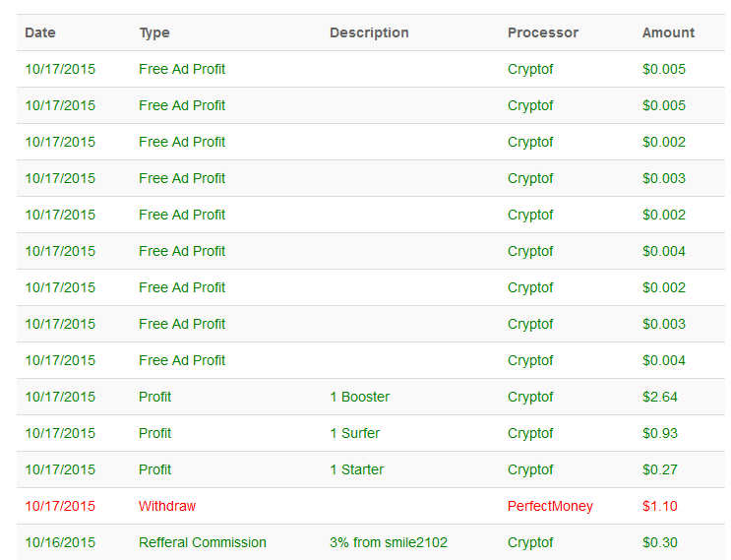Sort by the Amount column header
Screen dimensions: 731x560
[668, 32]
